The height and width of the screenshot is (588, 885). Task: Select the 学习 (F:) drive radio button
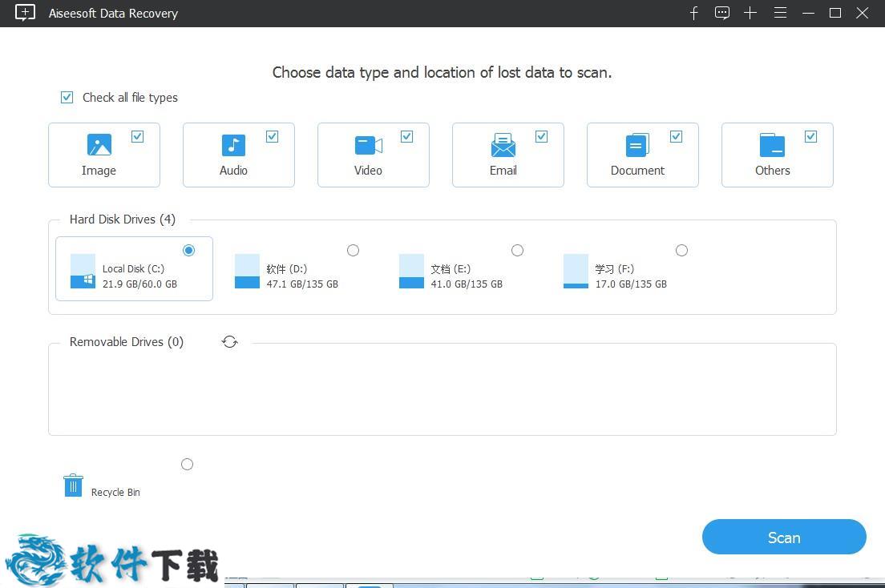[682, 250]
